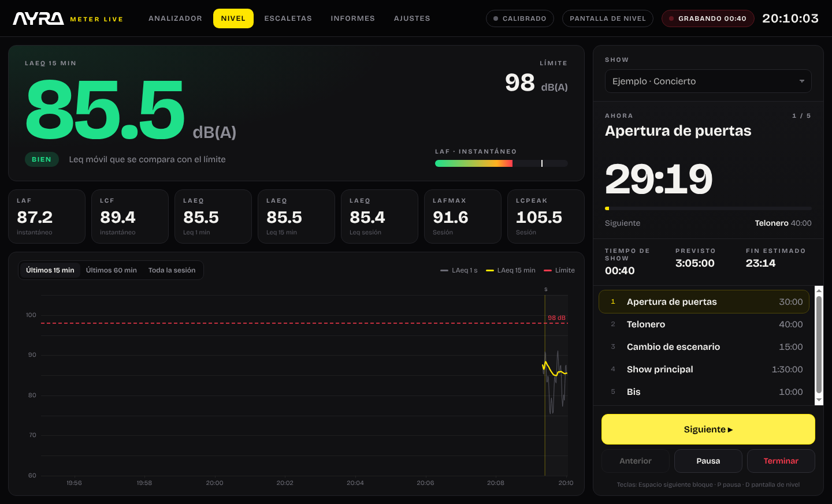Open the Show dropdown Ejemplo · Concierto
The width and height of the screenshot is (832, 504).
(x=708, y=81)
